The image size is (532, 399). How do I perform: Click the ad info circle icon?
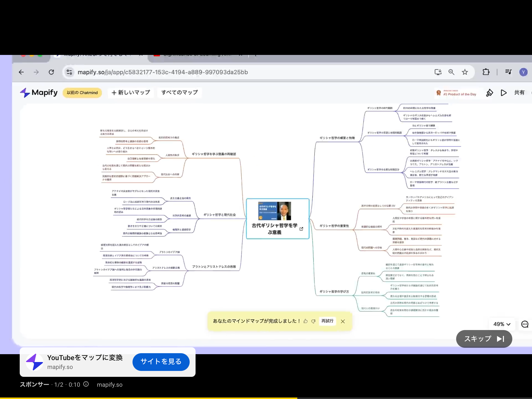[86, 384]
